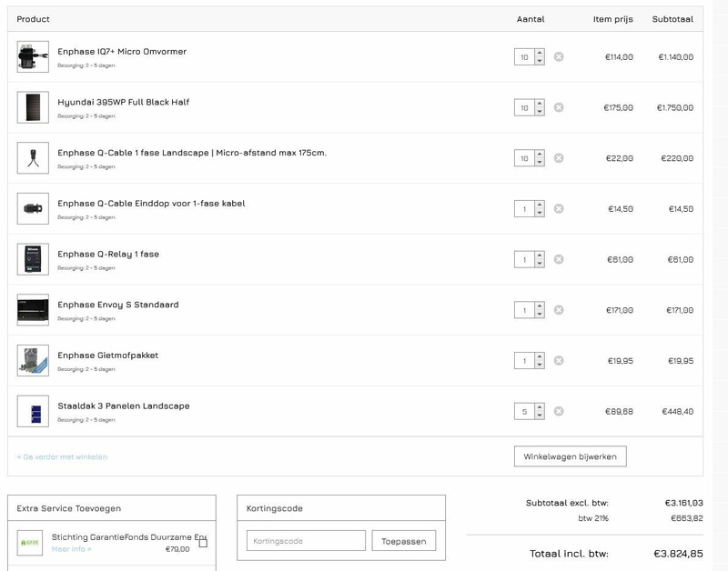This screenshot has width=728, height=571.
Task: Delete Enphase Q-Cable 1 fase Landscape row
Action: click(x=559, y=158)
